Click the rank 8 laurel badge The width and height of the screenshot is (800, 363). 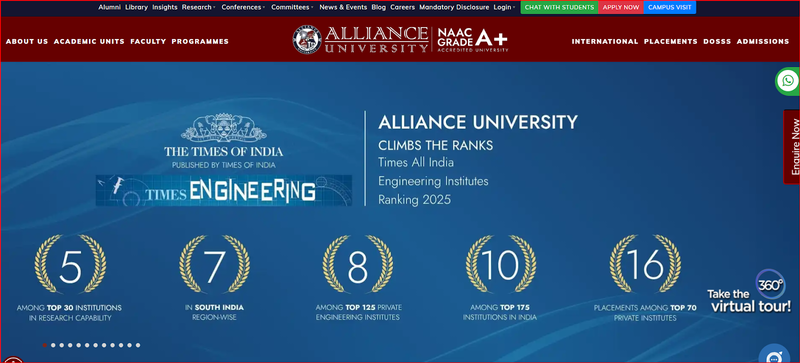358,264
